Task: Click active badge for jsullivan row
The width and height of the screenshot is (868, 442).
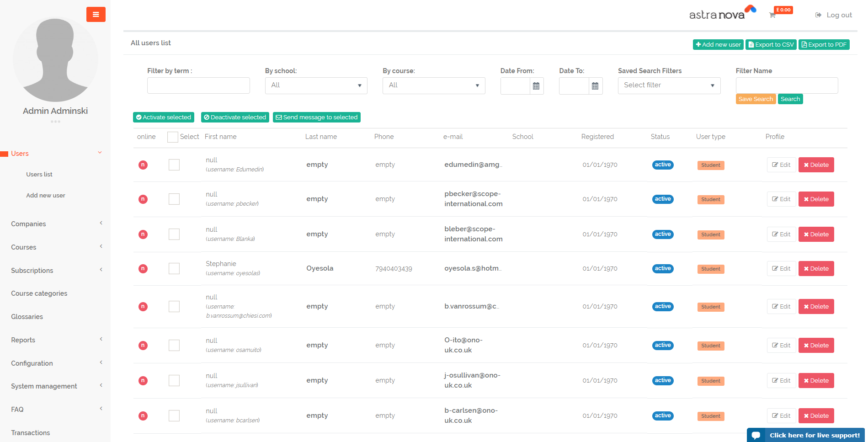Action: pos(663,381)
